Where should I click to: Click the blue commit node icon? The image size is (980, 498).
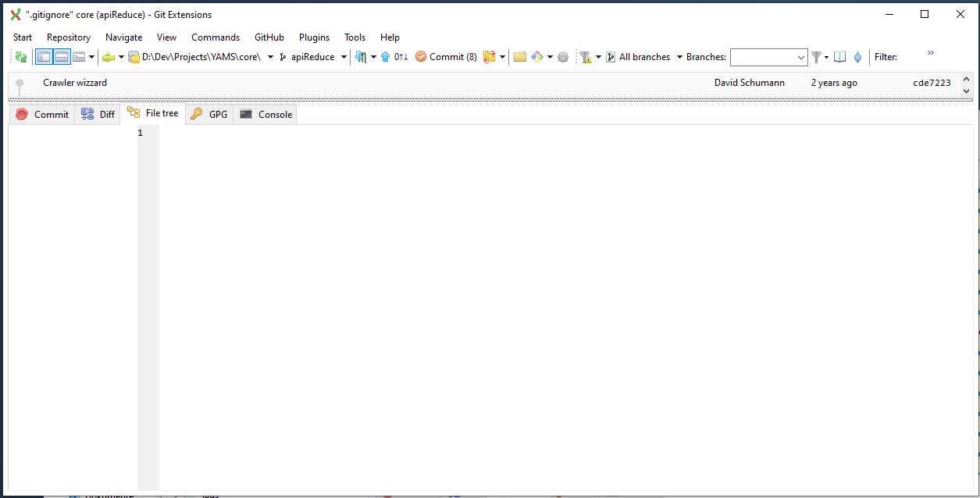[858, 57]
